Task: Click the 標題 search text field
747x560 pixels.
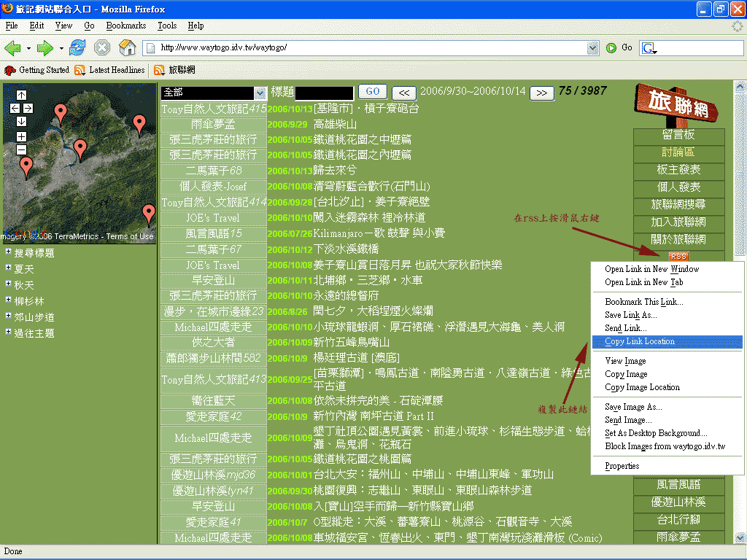Action: click(324, 93)
